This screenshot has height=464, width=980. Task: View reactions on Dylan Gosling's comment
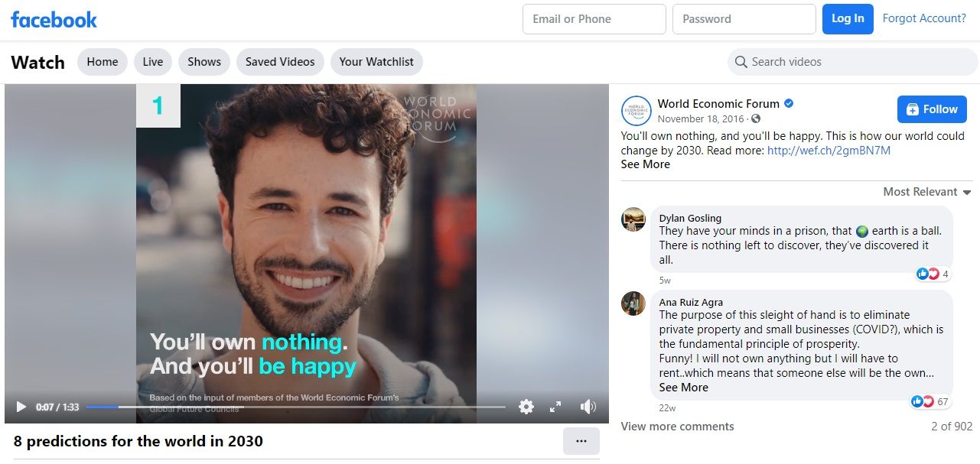(x=933, y=274)
